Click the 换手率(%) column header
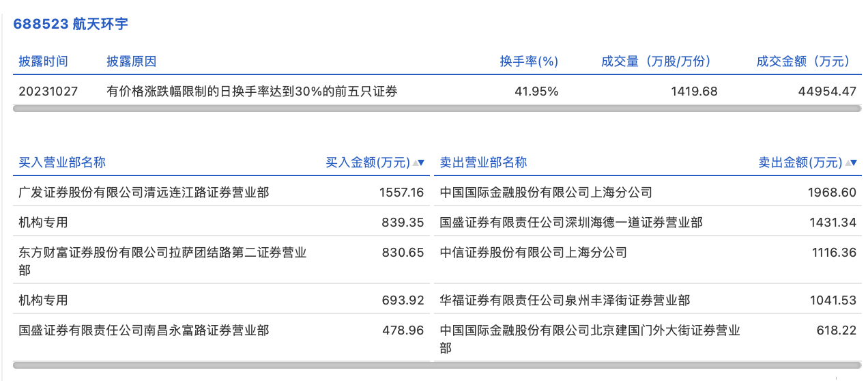868x381 pixels. [x=529, y=61]
